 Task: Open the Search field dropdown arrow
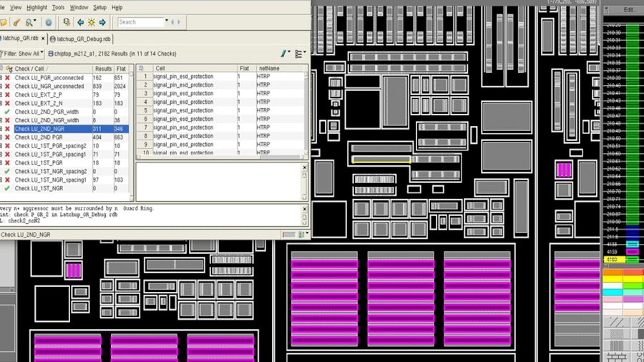tap(167, 22)
